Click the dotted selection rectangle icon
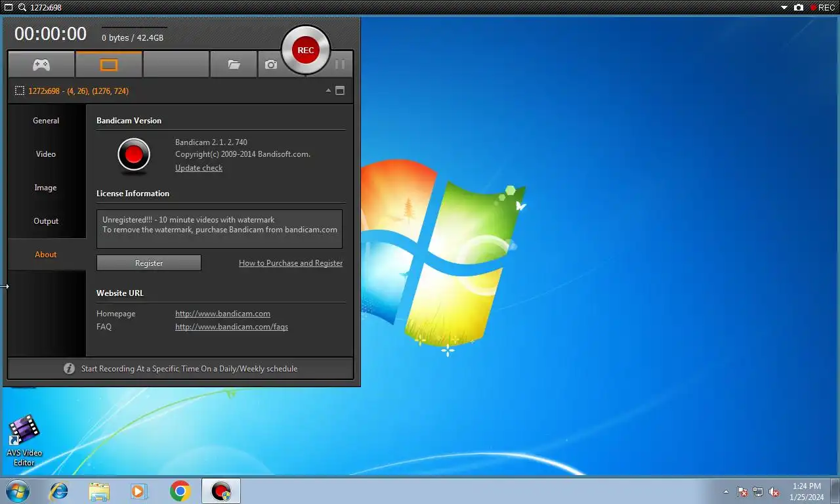This screenshot has height=504, width=840. (x=20, y=91)
